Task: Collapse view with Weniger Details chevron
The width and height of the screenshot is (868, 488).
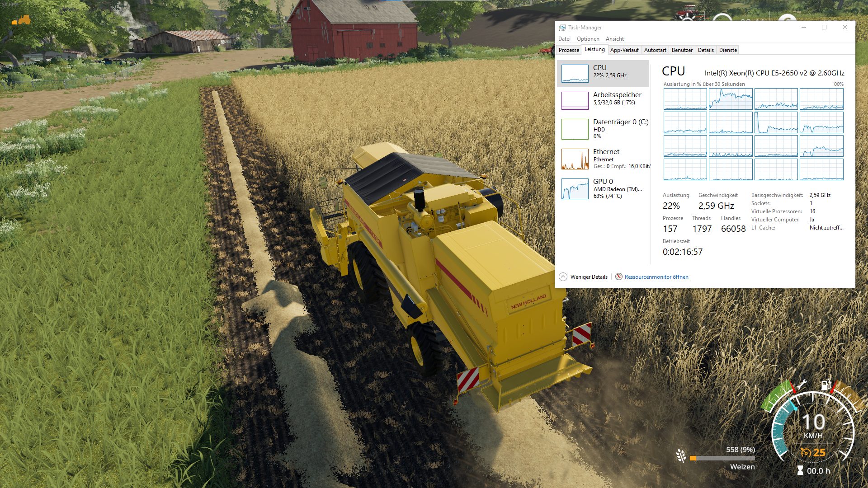Action: (563, 277)
